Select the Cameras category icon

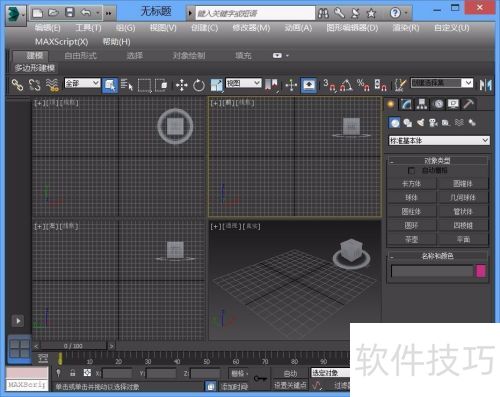point(433,123)
